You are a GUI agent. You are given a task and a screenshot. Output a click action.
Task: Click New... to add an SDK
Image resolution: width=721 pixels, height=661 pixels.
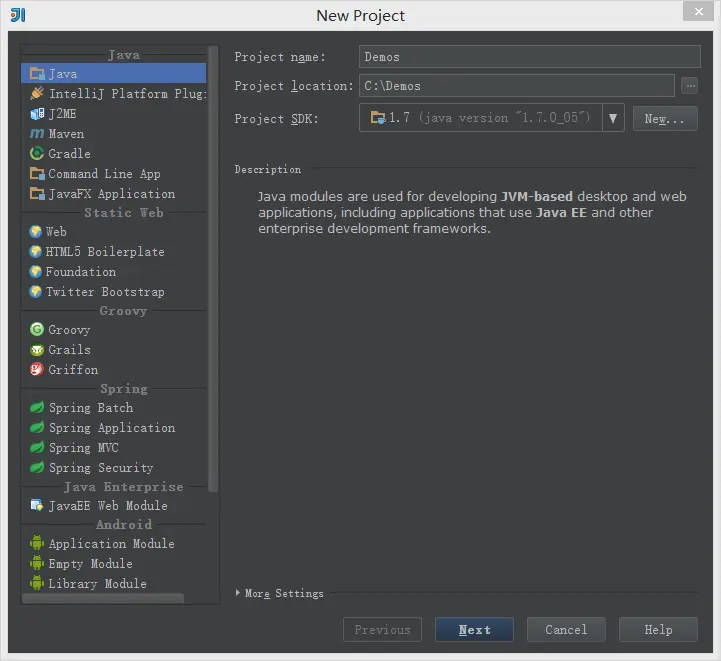click(x=665, y=119)
